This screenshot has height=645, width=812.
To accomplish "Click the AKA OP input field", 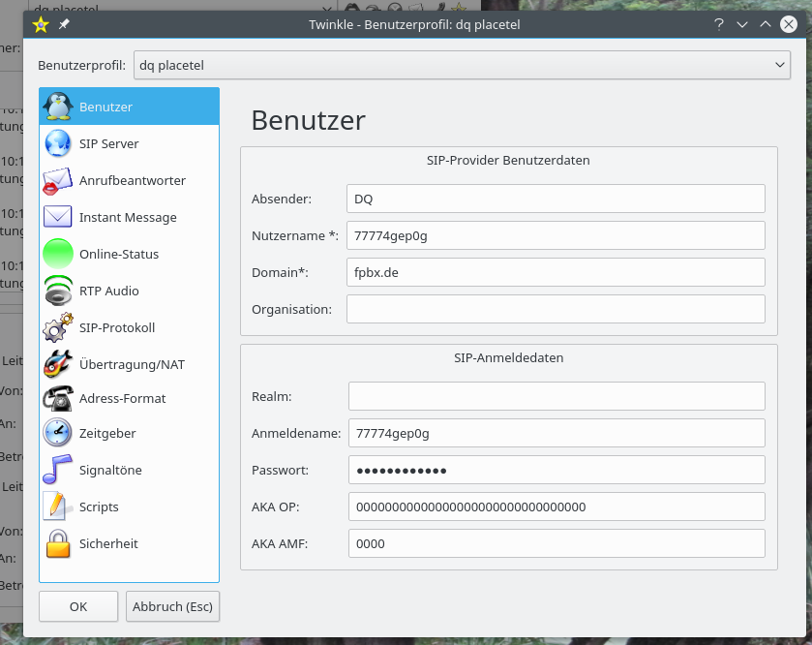I will [x=556, y=507].
